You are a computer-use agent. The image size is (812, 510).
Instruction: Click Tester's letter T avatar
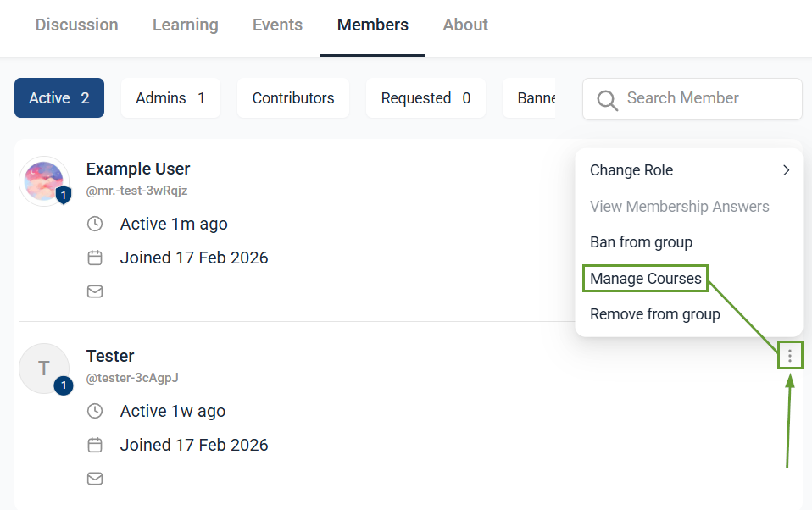pyautogui.click(x=44, y=368)
